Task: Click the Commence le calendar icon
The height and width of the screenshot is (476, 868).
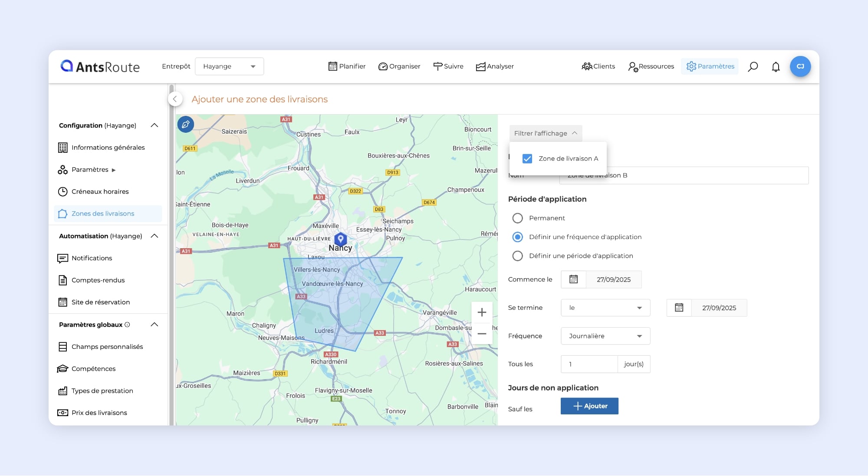Action: 573,279
